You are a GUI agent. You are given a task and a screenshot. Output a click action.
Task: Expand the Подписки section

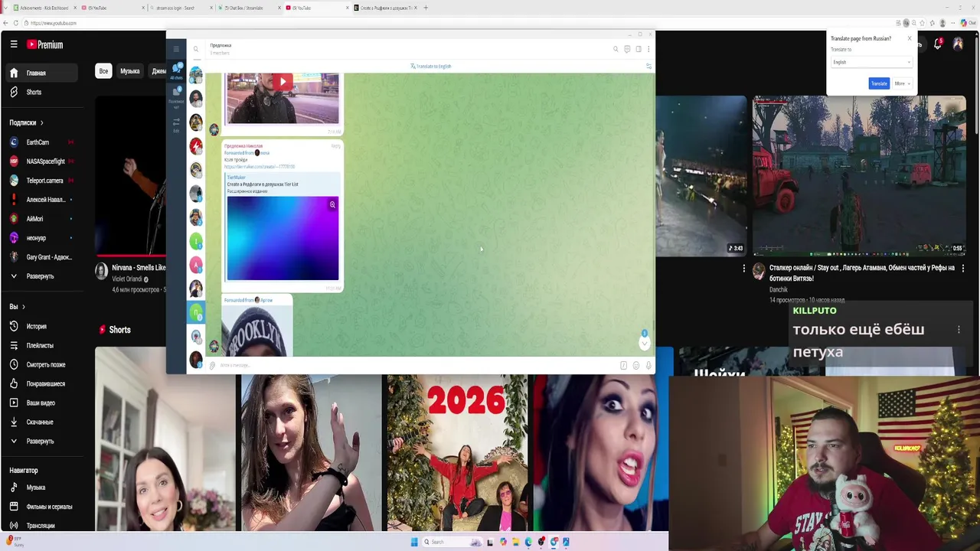tap(26, 122)
